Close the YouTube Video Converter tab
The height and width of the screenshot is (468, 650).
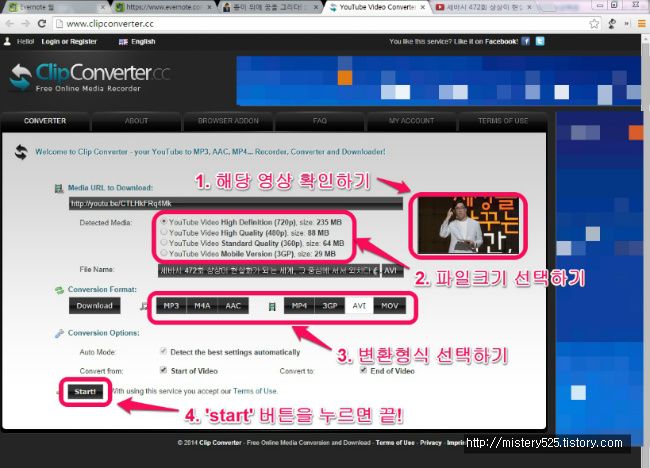click(x=423, y=7)
